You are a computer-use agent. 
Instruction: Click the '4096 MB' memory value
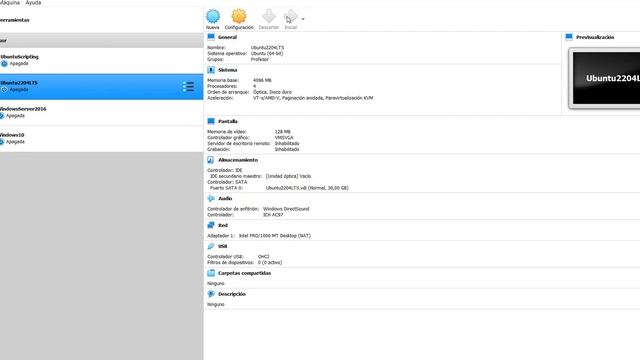[x=262, y=80]
